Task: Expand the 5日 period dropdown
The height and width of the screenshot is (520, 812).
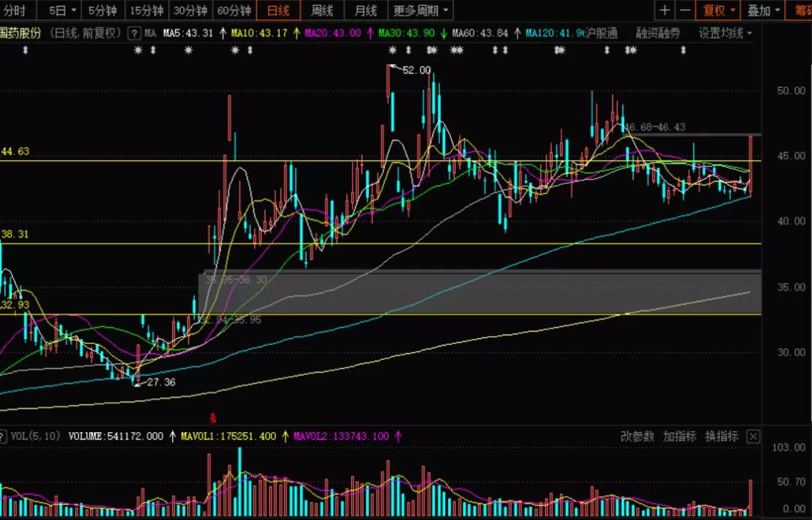Action: coord(62,11)
